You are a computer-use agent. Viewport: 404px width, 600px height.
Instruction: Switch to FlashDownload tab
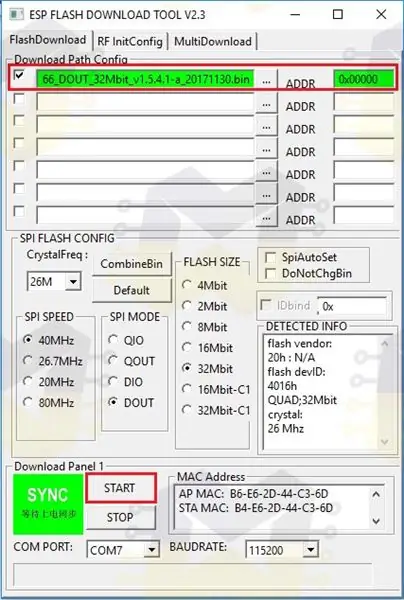[x=48, y=40]
